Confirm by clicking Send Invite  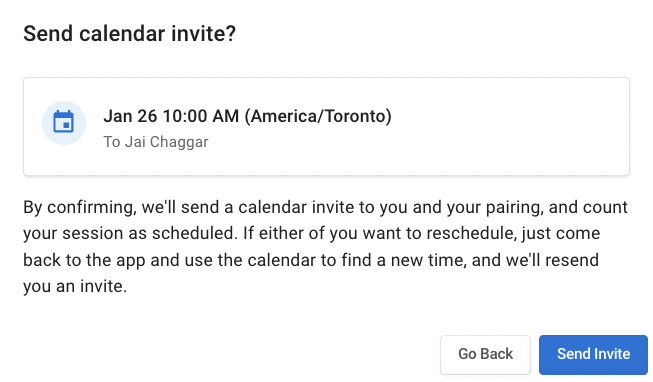593,354
